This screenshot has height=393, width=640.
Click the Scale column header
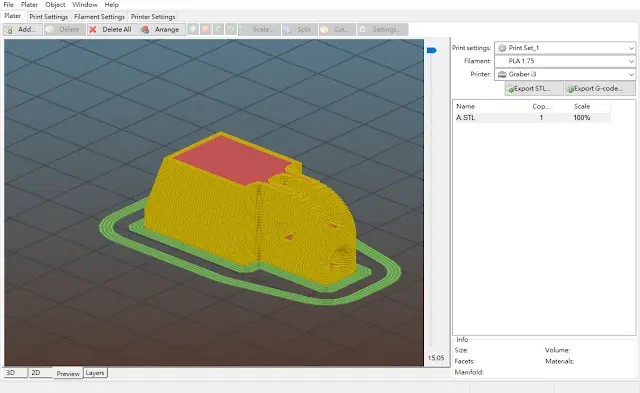[x=582, y=106]
